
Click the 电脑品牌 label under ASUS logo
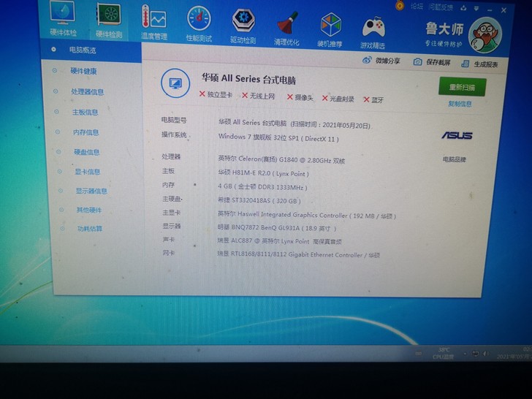tap(455, 159)
